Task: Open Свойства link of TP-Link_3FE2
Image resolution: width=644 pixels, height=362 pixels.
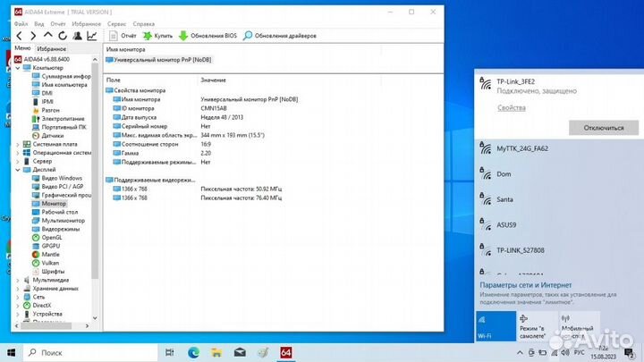Action: [x=512, y=108]
